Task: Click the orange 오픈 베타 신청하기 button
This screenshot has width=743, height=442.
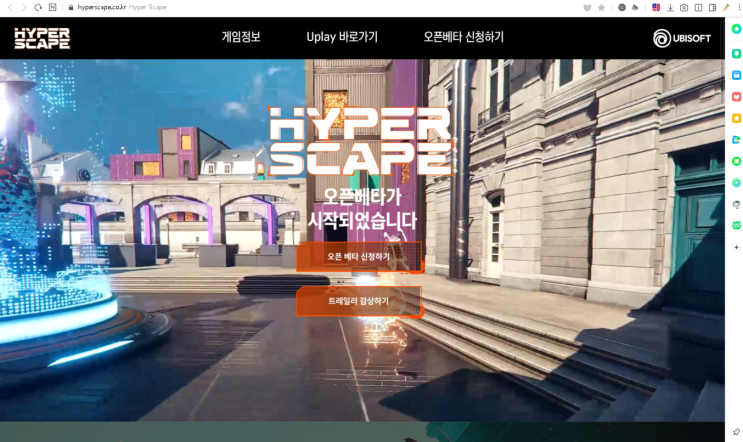Action: click(359, 257)
